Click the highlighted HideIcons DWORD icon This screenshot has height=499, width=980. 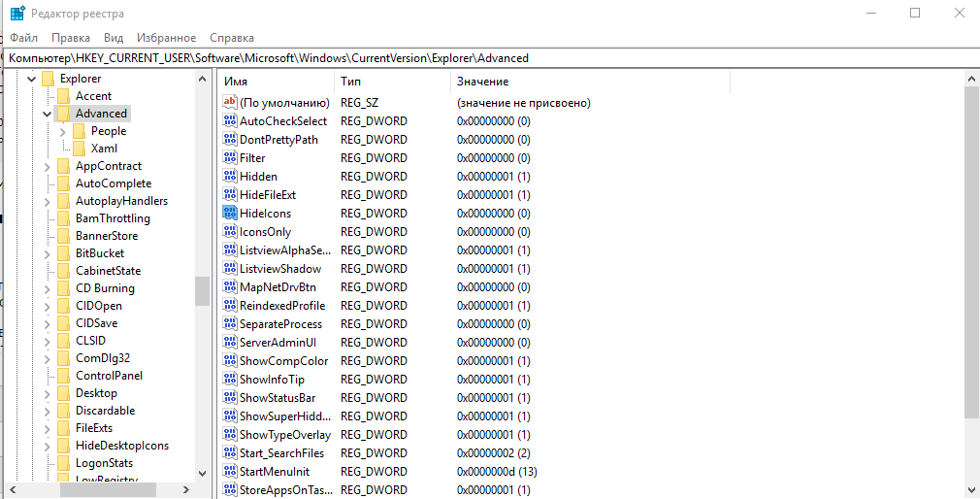point(230,214)
